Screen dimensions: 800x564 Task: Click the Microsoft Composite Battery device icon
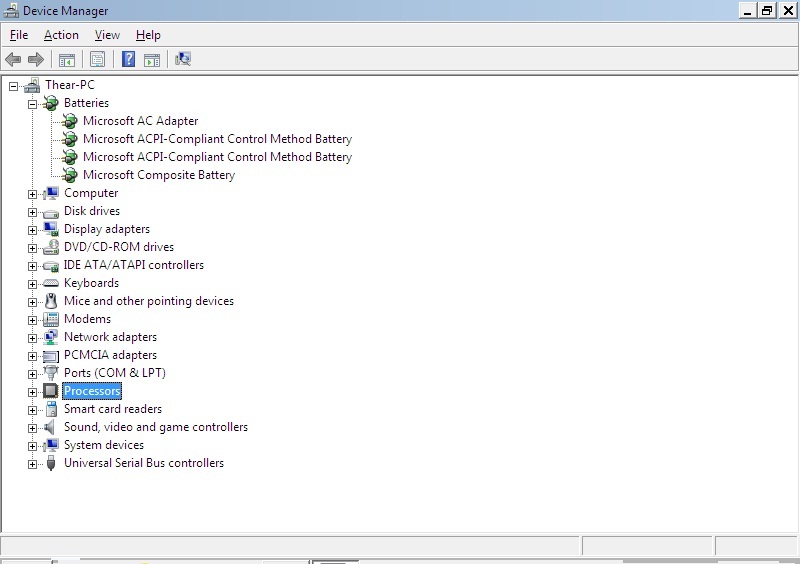(69, 175)
